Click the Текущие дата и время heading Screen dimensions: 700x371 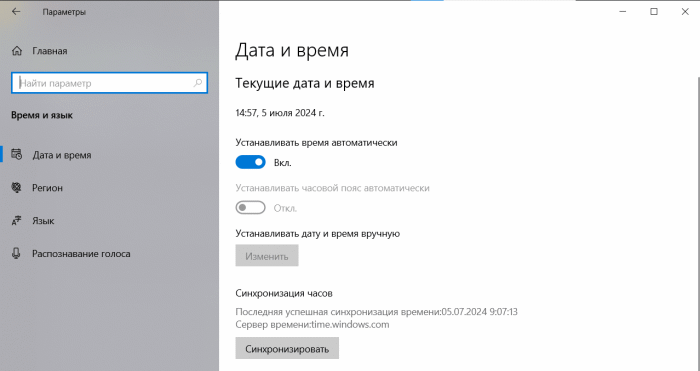305,83
